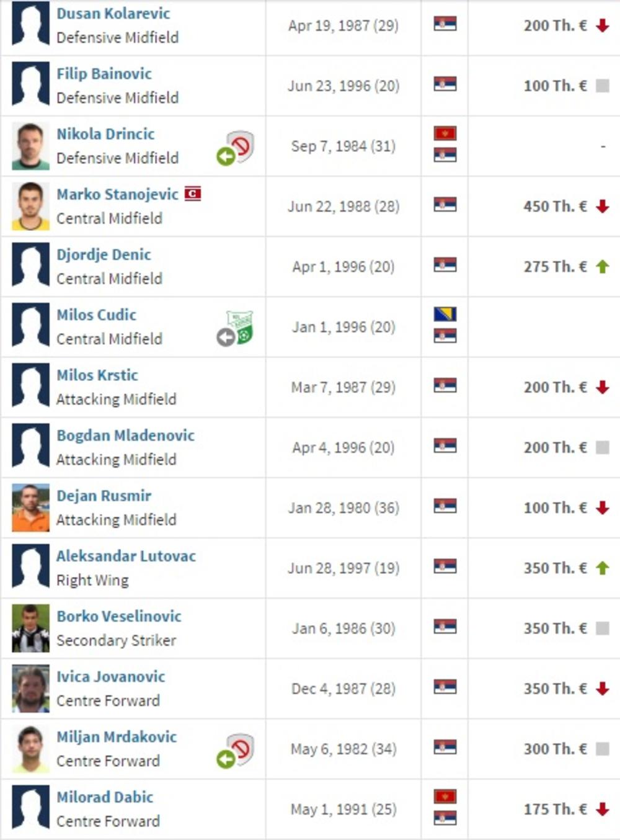
Task: Click Dejan Rusmir's portrait photo
Action: coord(30,508)
